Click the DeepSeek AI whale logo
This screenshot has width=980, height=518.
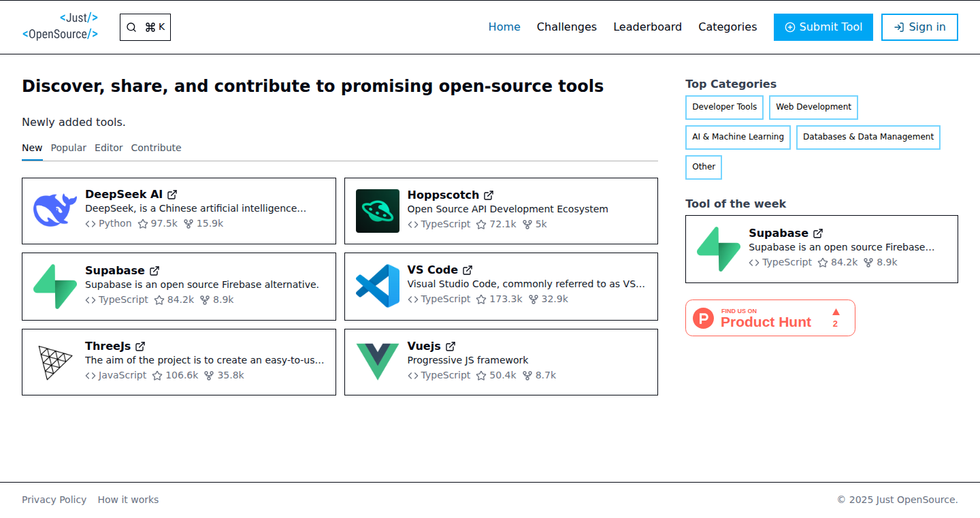tap(55, 210)
